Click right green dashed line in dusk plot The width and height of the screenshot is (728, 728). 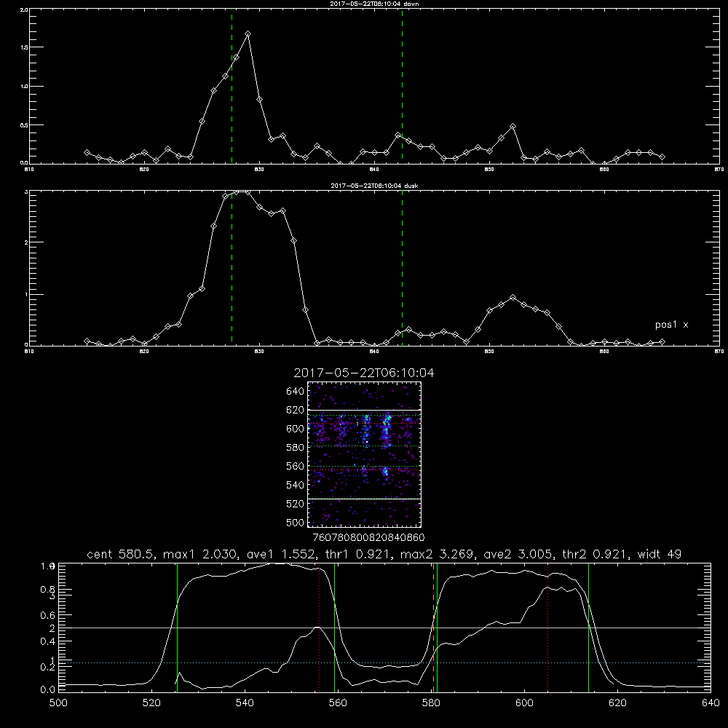[x=402, y=268]
